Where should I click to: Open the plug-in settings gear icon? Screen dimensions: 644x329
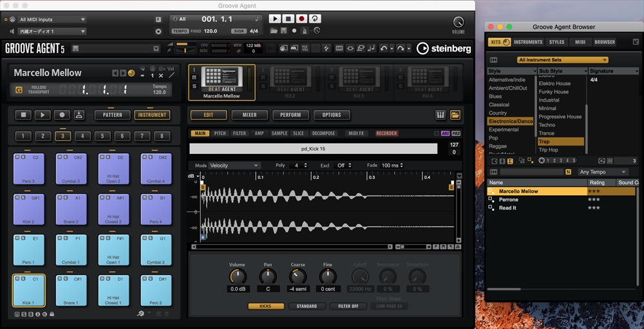(158, 31)
